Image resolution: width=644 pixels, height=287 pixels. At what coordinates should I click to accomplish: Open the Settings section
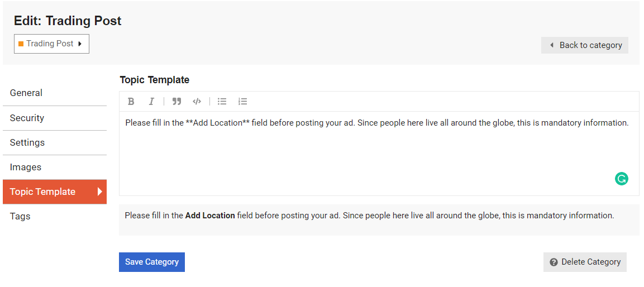pos(27,142)
